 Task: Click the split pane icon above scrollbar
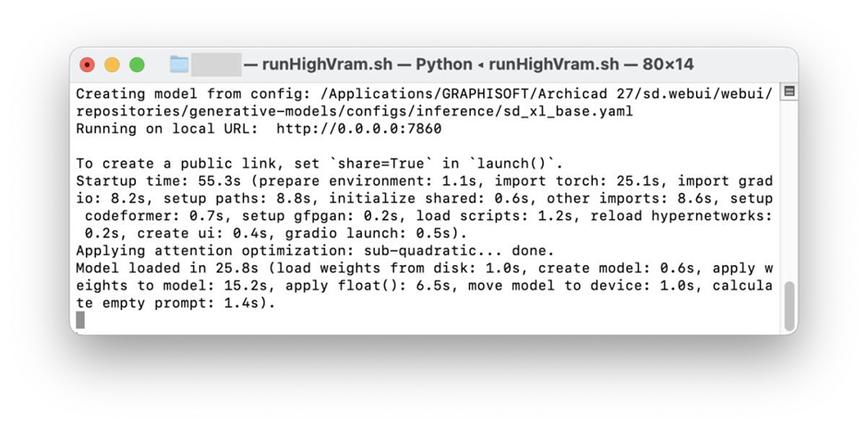[790, 91]
